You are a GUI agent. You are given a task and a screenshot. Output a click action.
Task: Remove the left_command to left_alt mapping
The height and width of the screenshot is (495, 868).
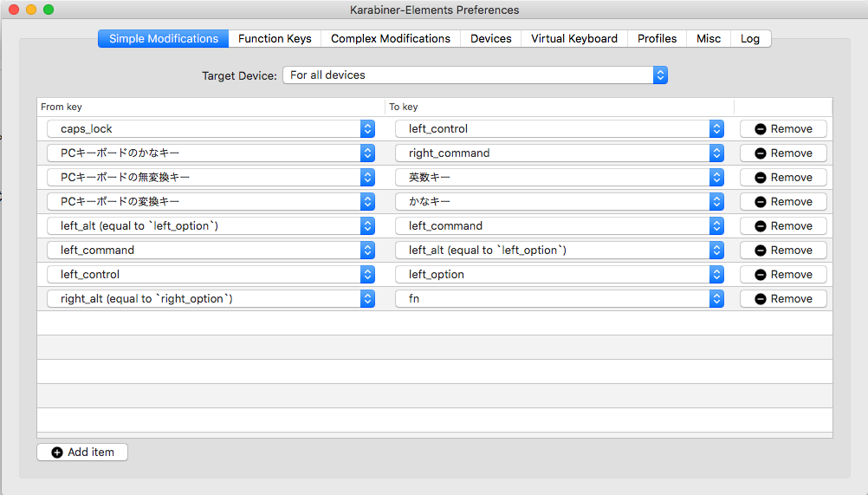pyautogui.click(x=783, y=251)
